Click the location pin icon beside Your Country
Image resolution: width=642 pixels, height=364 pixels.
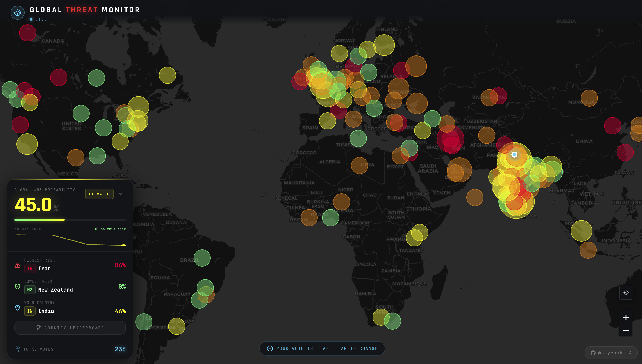pos(17,308)
